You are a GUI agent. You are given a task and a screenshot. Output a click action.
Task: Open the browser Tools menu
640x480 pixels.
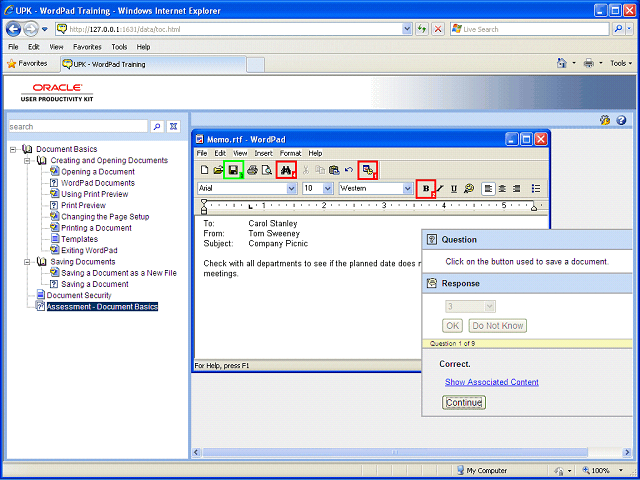[x=119, y=47]
